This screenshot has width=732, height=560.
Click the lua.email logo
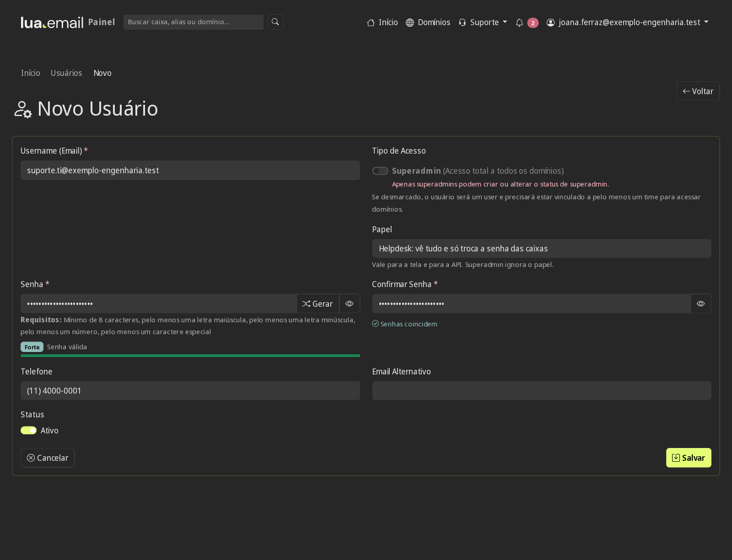click(52, 22)
